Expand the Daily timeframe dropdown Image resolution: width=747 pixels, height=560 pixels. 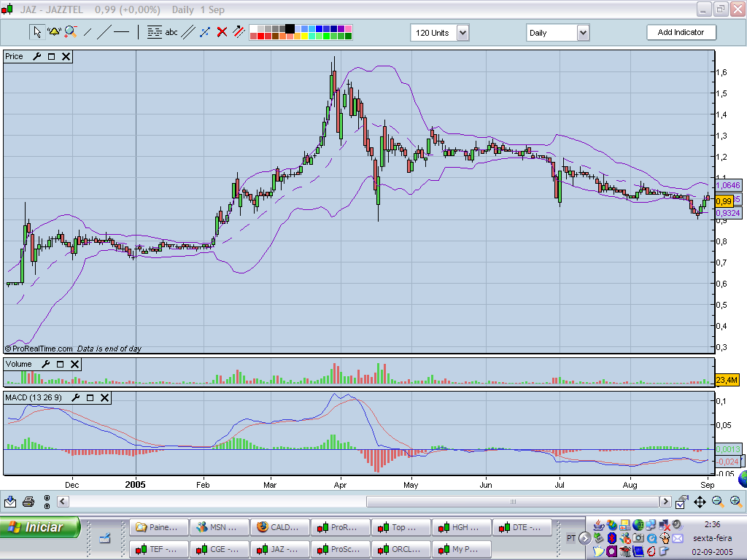[583, 33]
